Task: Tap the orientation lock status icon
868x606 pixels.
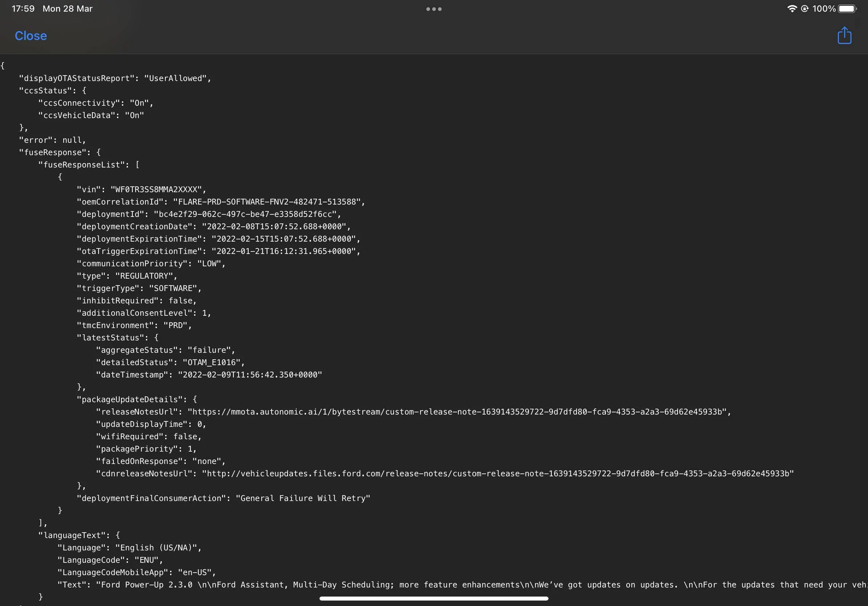Action: click(x=804, y=9)
